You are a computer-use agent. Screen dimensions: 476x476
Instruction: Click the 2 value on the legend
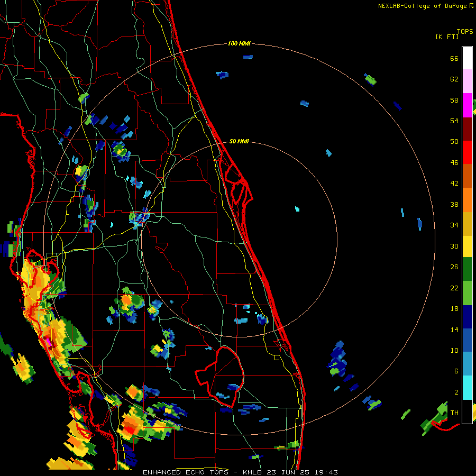(456, 392)
